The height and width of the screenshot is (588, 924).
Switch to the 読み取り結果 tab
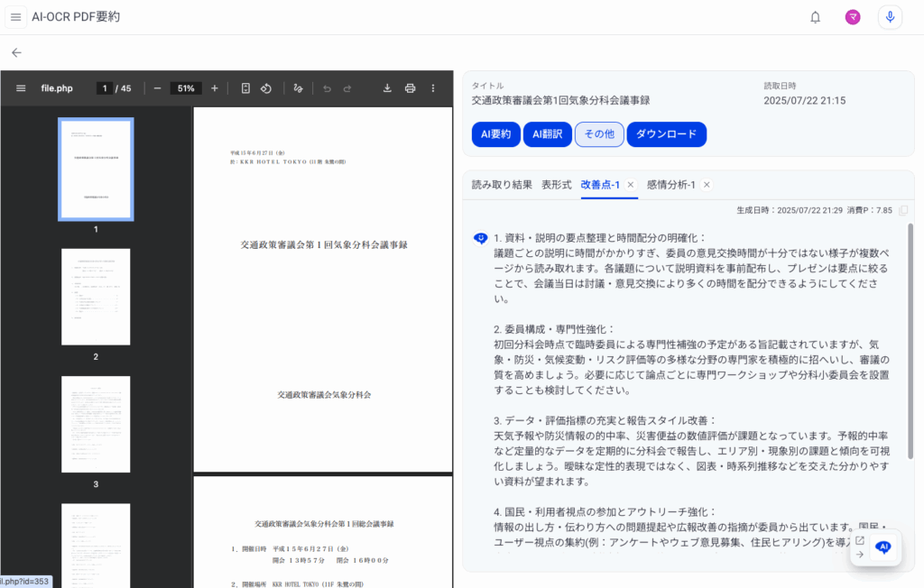tap(502, 185)
